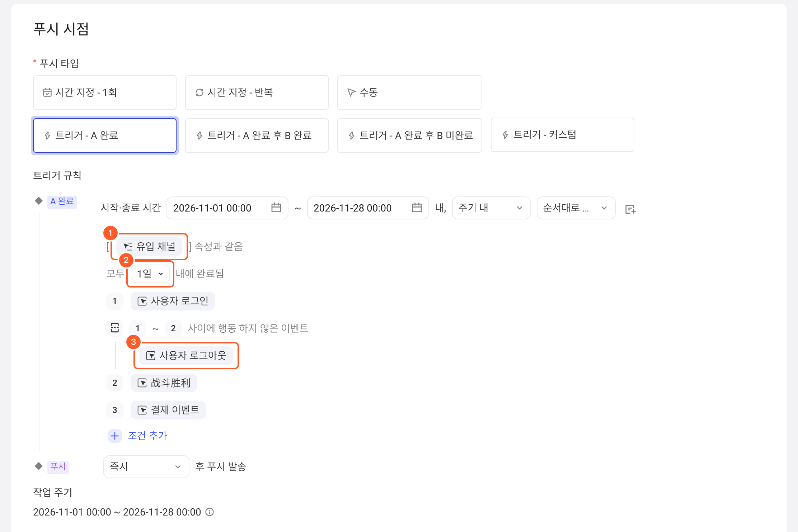Click step number 2 beside 战斗胜利
This screenshot has height=532, width=798.
tap(115, 383)
